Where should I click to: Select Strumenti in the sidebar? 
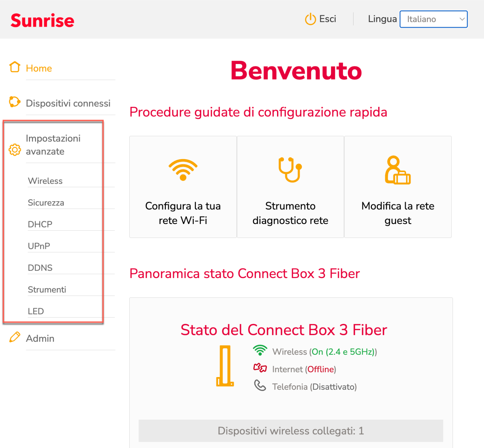pos(47,290)
